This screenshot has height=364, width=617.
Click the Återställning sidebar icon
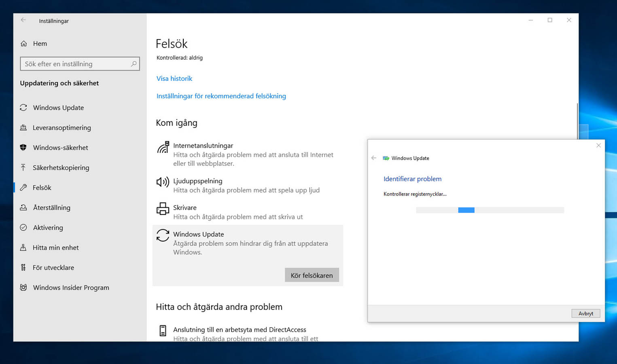(x=24, y=207)
